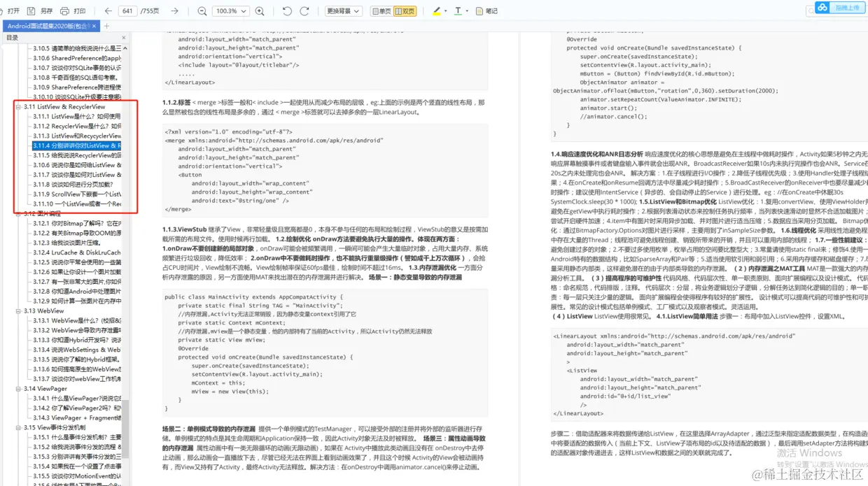
Task: Open outline item 3.14.3 ViewPager + Fragment
Action: pyautogui.click(x=76, y=417)
